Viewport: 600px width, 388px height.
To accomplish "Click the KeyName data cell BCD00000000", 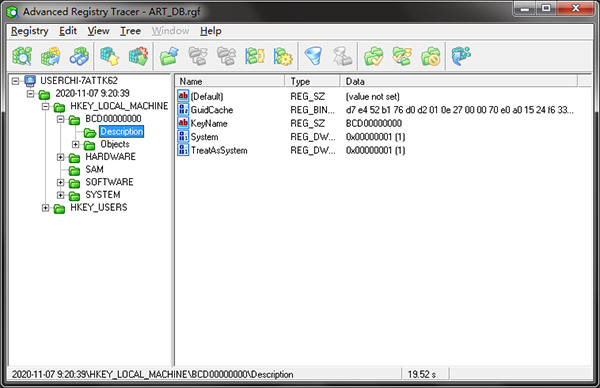I will pyautogui.click(x=373, y=123).
